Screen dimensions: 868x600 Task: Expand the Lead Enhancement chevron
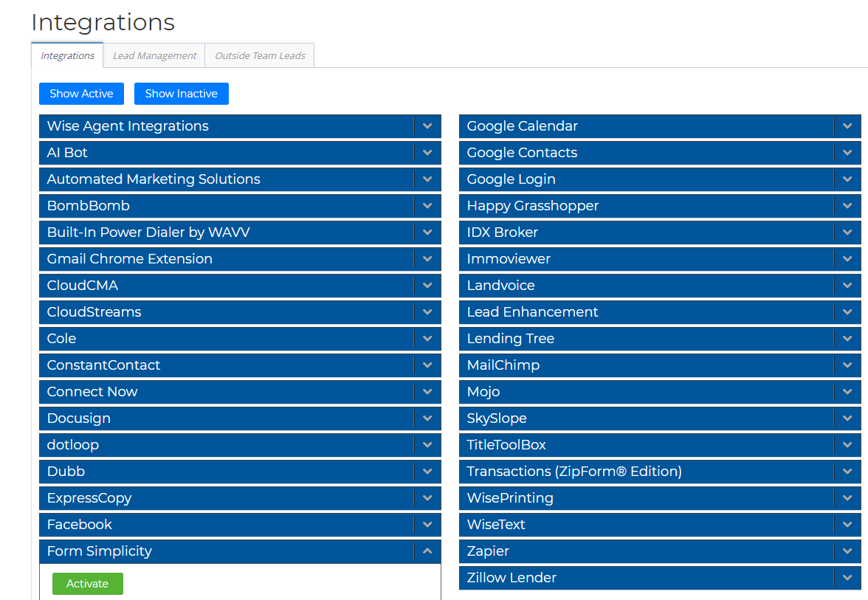847,311
